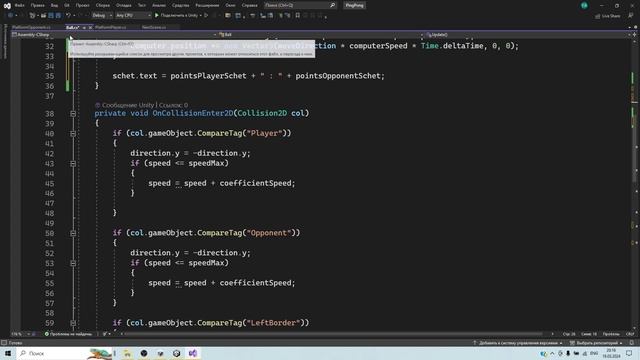This screenshot has height=360, width=640.
Task: Open the Windows Start menu
Action: (x=8, y=353)
